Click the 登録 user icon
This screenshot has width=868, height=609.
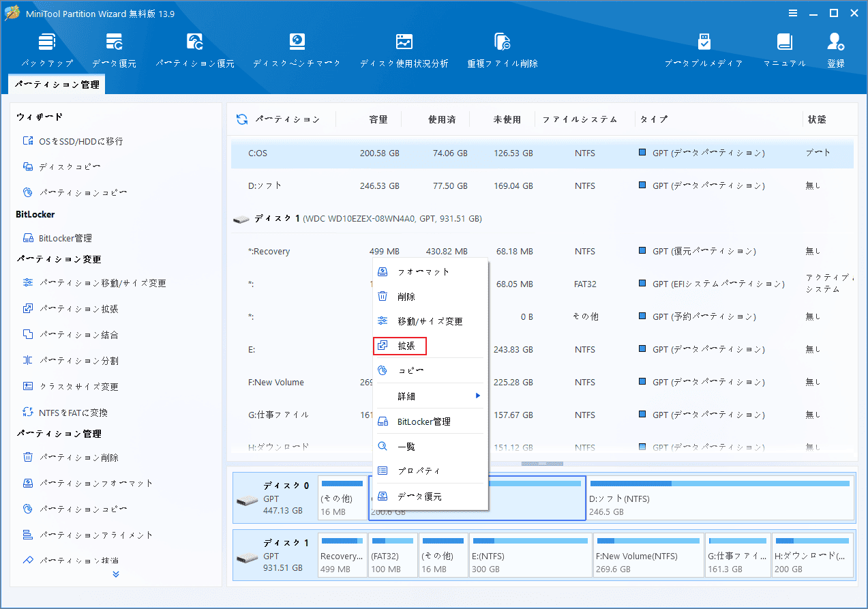point(836,50)
